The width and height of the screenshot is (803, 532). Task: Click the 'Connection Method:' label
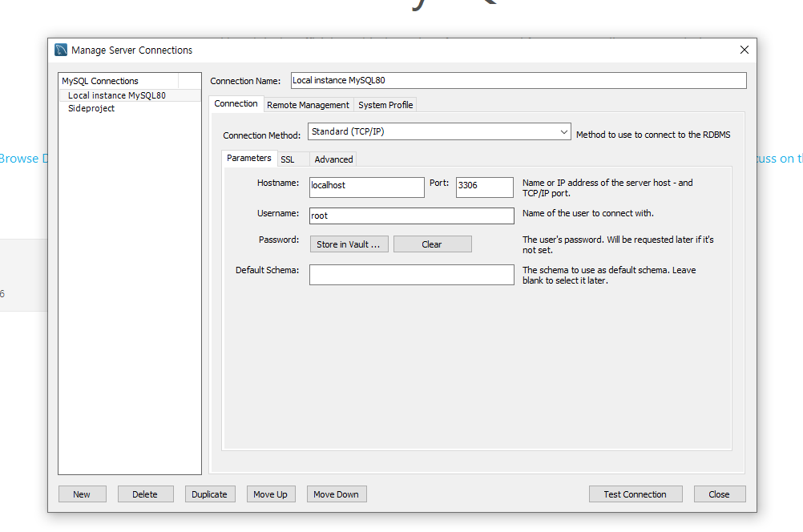pos(262,135)
